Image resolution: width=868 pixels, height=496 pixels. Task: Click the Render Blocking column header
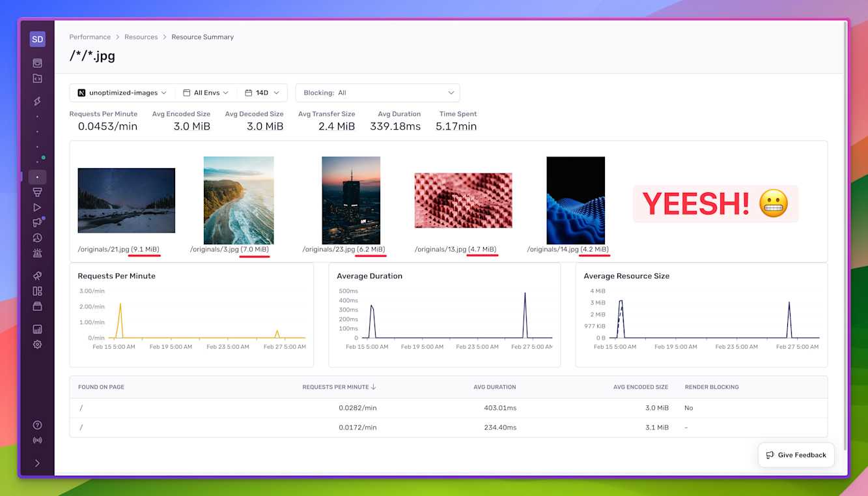pyautogui.click(x=712, y=387)
